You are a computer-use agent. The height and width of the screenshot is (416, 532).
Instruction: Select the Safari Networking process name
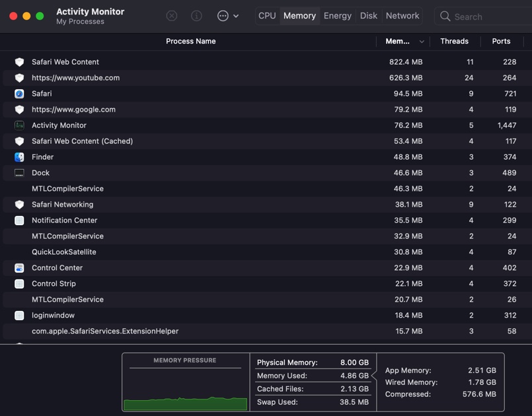click(62, 205)
